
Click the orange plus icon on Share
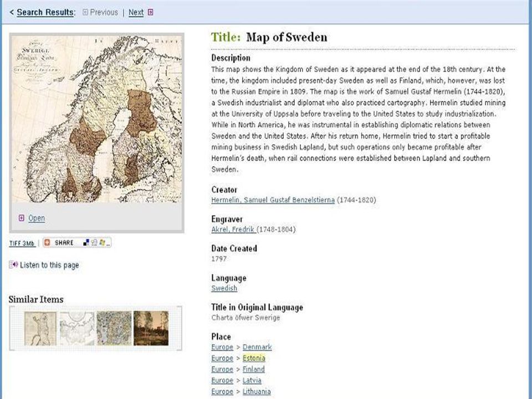coord(47,243)
